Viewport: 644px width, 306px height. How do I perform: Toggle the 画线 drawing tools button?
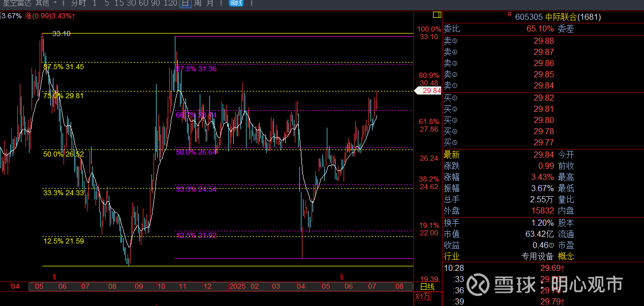point(236,3)
